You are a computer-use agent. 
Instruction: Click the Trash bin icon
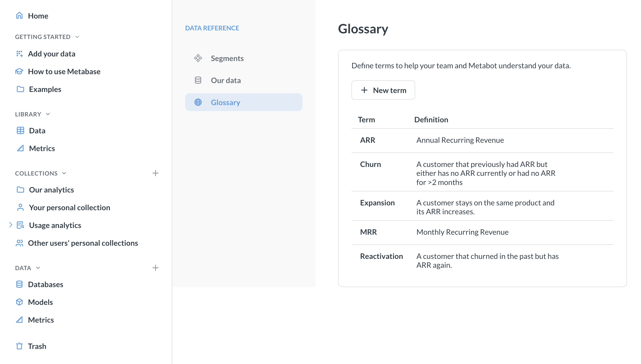pos(19,346)
